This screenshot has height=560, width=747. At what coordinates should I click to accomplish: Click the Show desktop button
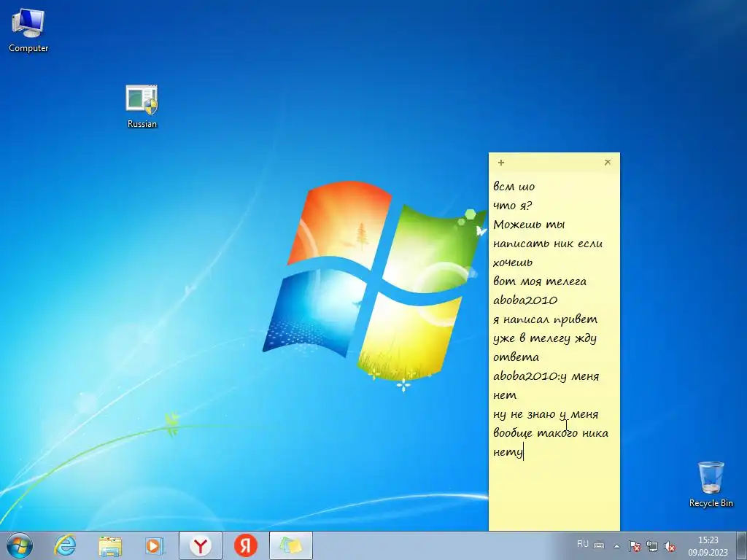point(742,545)
